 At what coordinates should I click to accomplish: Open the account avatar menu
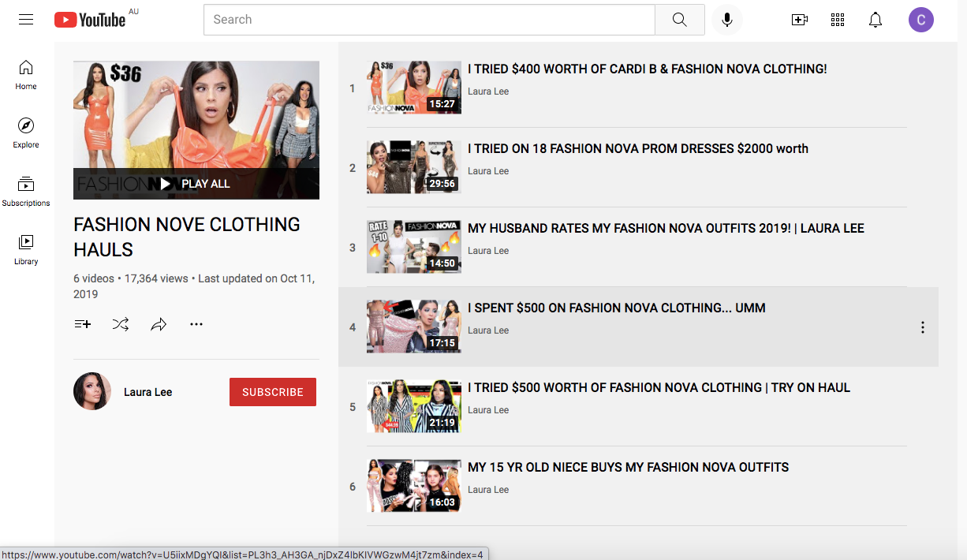click(921, 20)
